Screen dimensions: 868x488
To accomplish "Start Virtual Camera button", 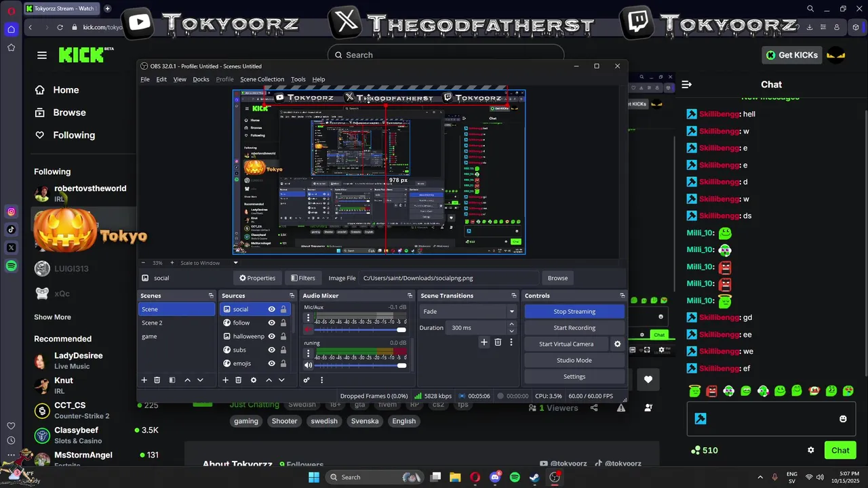I will coord(566,344).
